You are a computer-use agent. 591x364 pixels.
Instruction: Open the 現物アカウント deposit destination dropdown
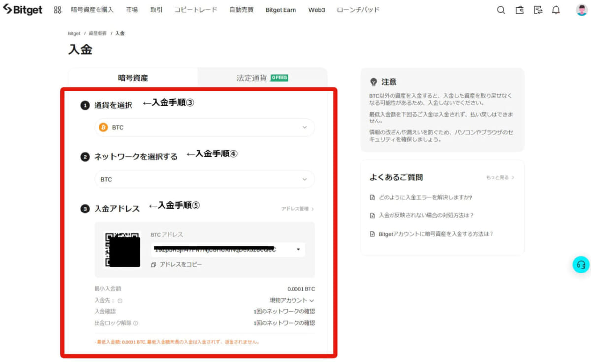coord(292,300)
